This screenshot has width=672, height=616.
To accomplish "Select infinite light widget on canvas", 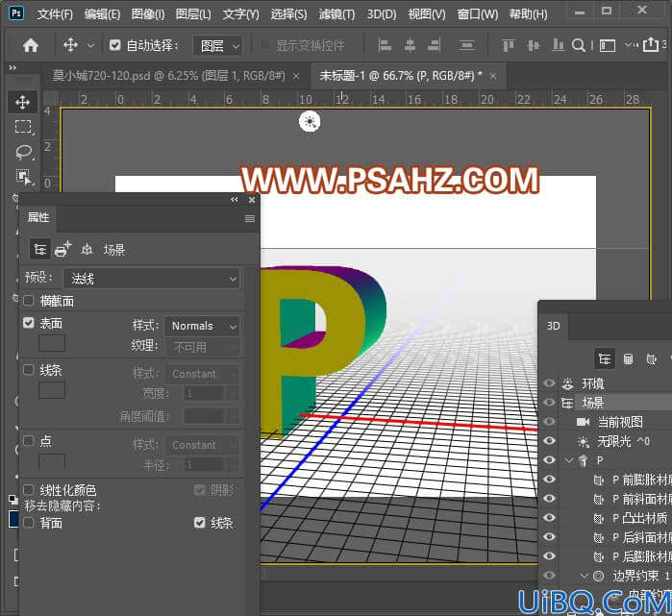I will tap(310, 122).
